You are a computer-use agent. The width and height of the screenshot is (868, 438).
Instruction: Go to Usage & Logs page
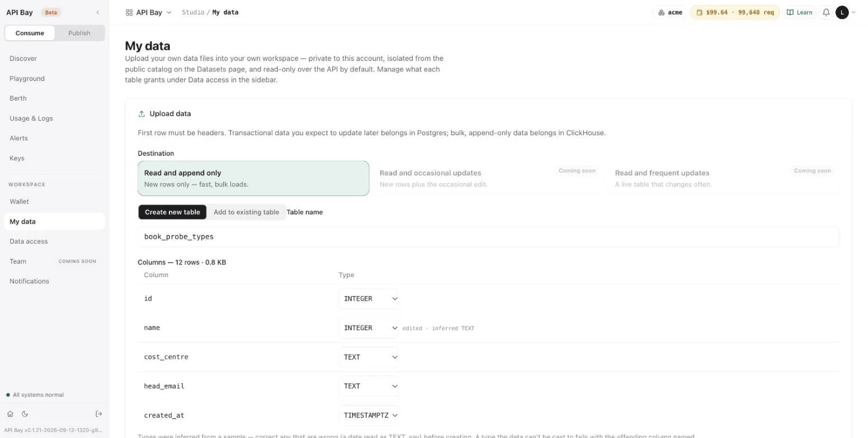pyautogui.click(x=31, y=118)
